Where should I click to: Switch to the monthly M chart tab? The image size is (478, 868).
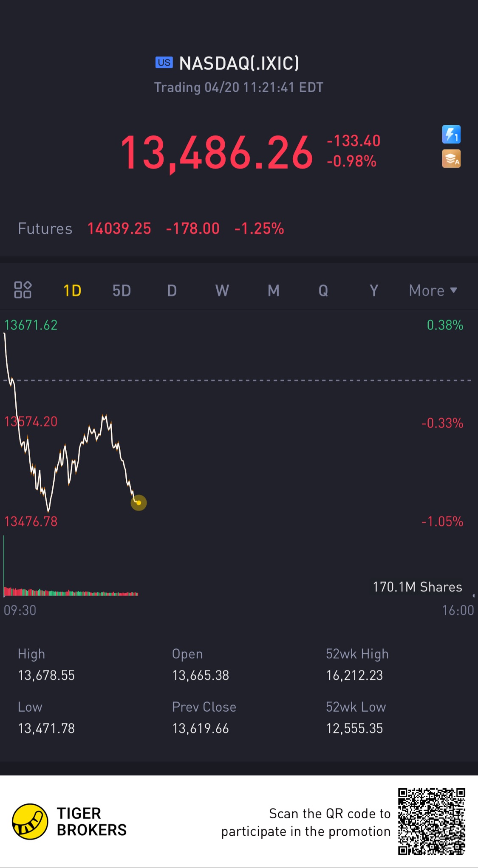pos(273,290)
